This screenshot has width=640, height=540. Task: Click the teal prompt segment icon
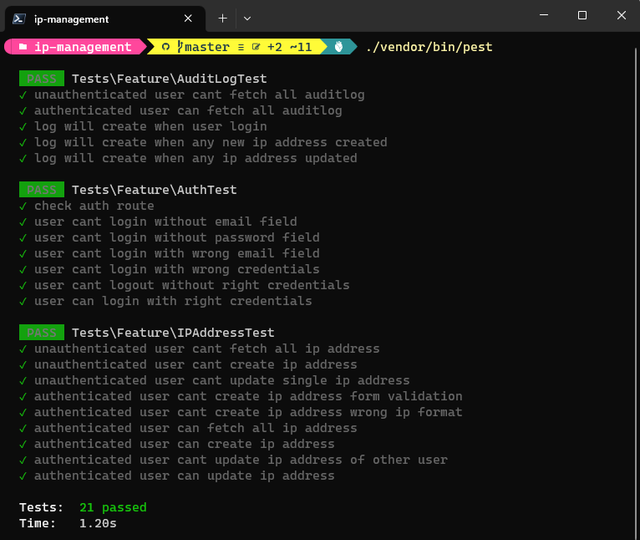[338, 47]
